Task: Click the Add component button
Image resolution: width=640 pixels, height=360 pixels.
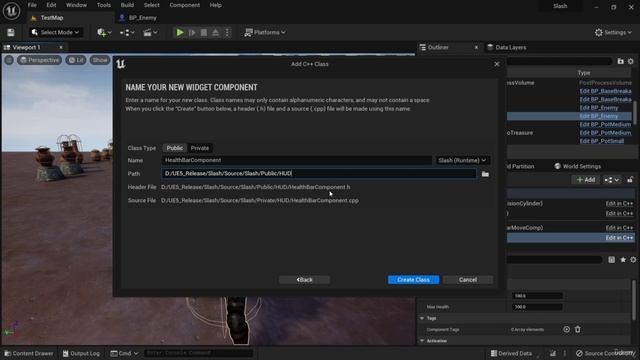Action: coord(586,180)
